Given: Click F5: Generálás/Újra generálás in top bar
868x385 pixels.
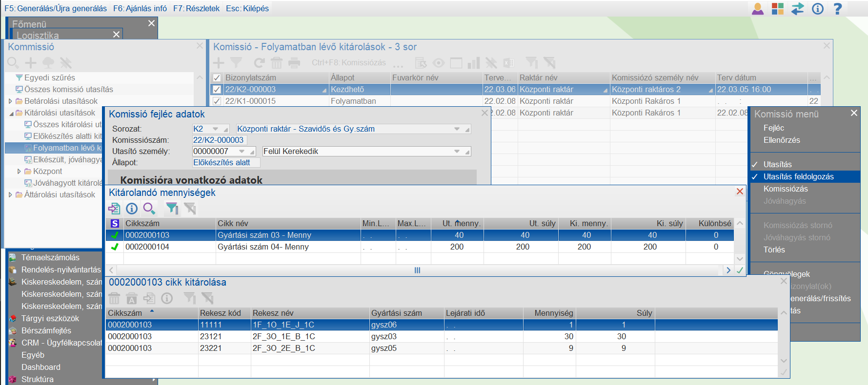Looking at the screenshot, I should point(56,8).
